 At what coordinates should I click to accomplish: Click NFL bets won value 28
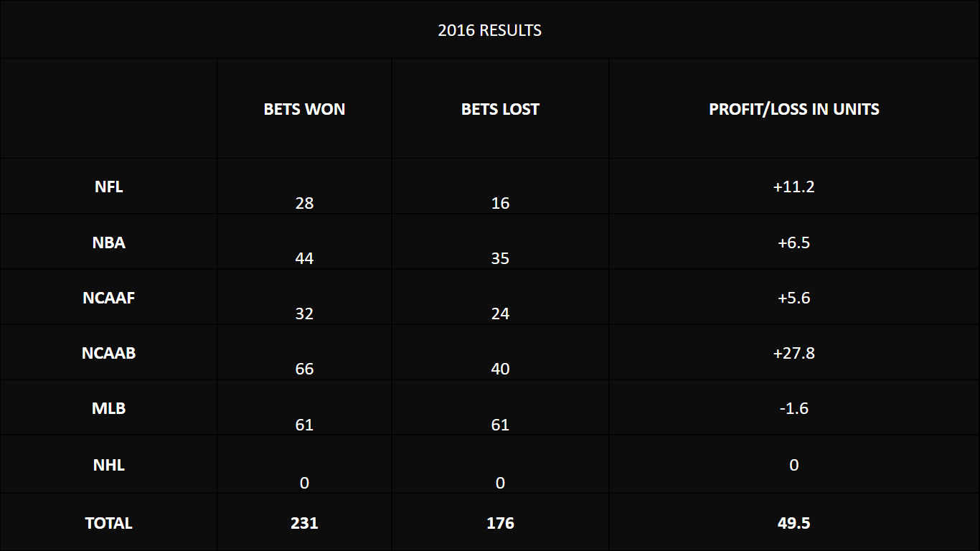304,203
